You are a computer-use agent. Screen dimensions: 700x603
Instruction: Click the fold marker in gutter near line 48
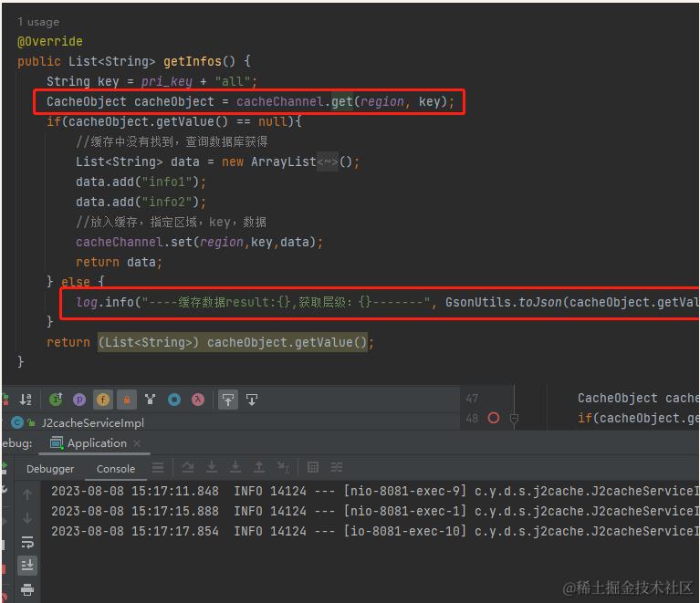(x=514, y=419)
